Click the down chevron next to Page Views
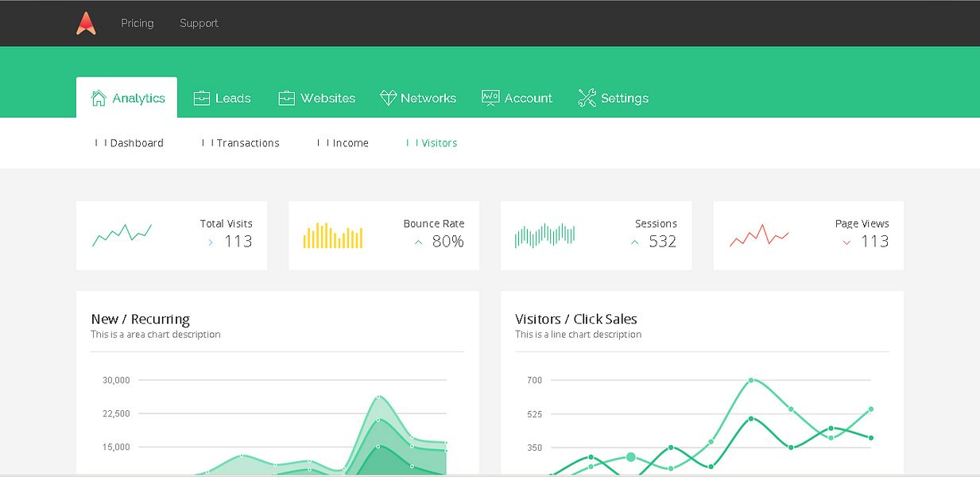The width and height of the screenshot is (980, 477). (x=846, y=242)
